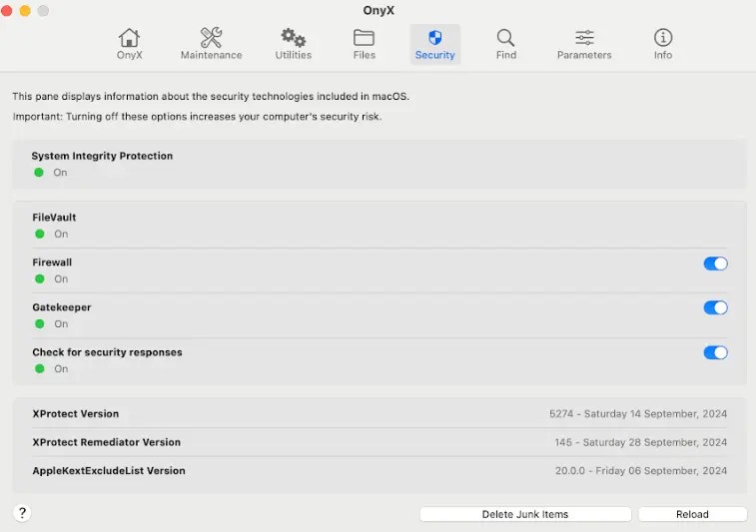Click the XProtect Version label
The width and height of the screenshot is (756, 532).
coord(75,413)
